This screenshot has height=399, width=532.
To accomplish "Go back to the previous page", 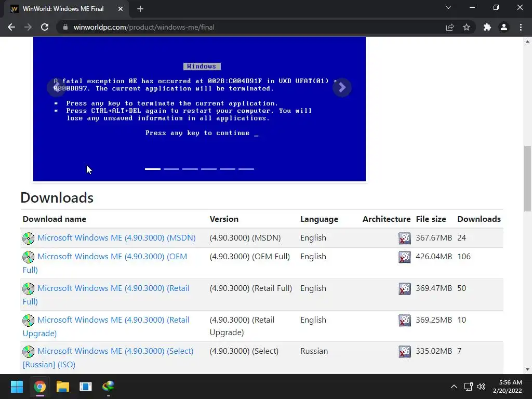I will click(11, 27).
